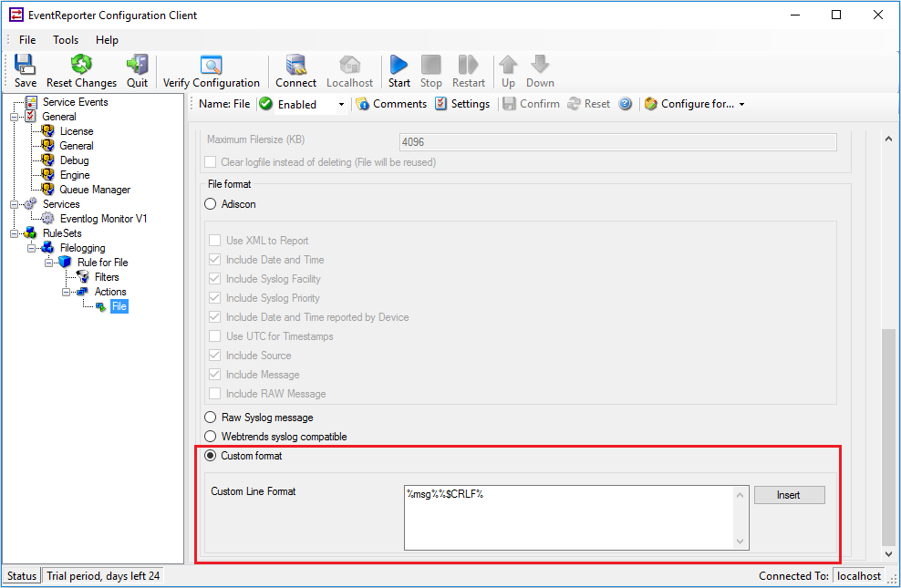This screenshot has height=588, width=901.
Task: Open the File menu
Action: point(27,39)
